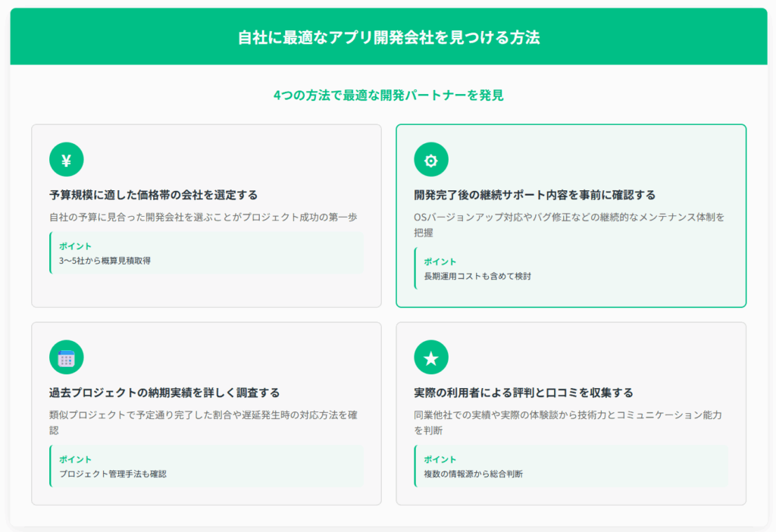Click the budget card description about プロジェクト成功の第一歩
Screen dimensions: 776x532
(203, 217)
